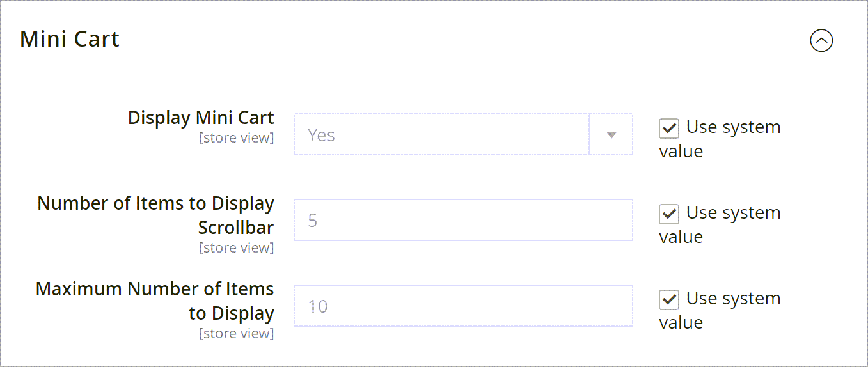
Task: Collapse the Mini Cart section with the chevron icon
Action: pos(821,41)
